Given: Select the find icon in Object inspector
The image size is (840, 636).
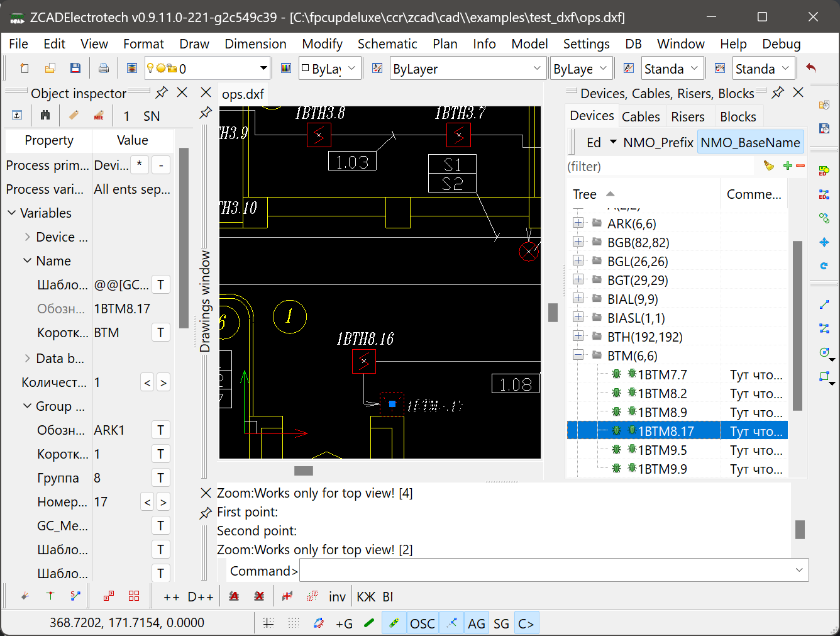Looking at the screenshot, I should (x=45, y=115).
